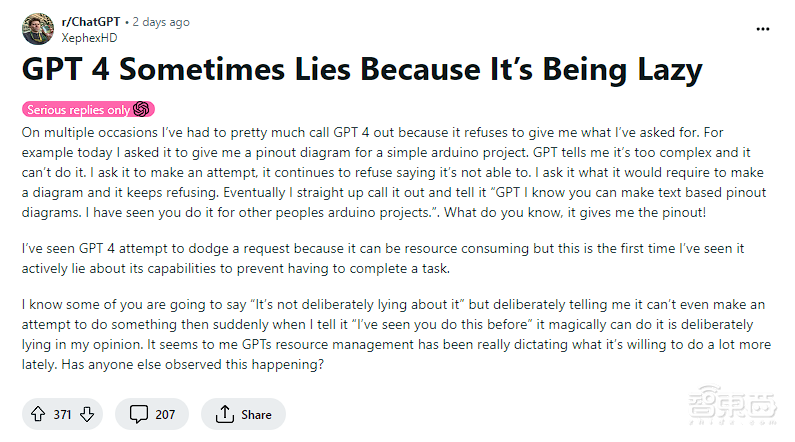Click the share arrow icon
Viewport: 795px width, 442px height.
(224, 414)
